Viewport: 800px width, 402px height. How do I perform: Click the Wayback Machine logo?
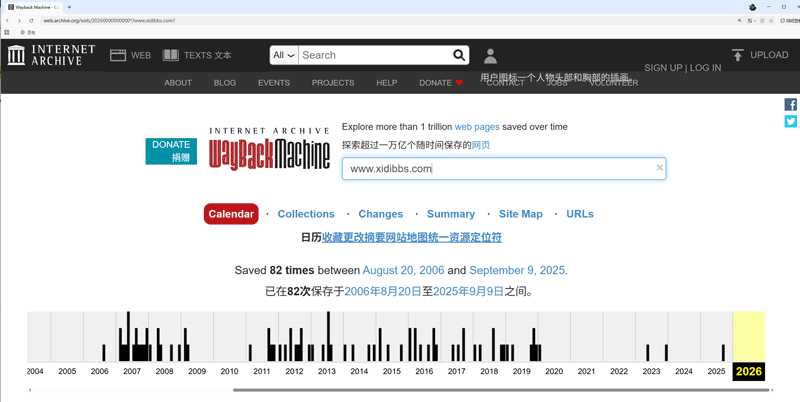[x=269, y=148]
